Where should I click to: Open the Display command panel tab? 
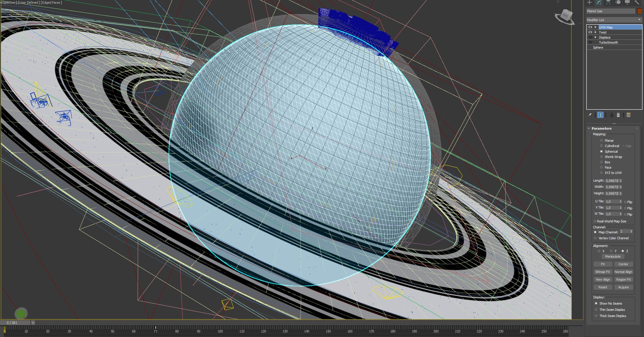coord(627,2)
